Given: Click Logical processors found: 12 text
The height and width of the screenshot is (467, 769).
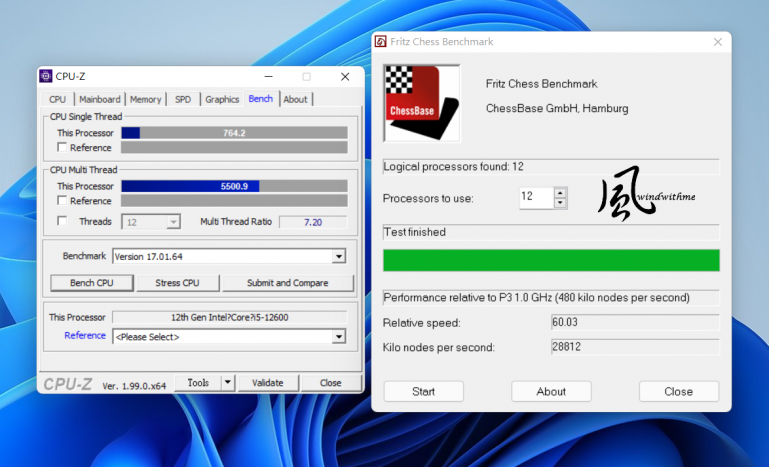Looking at the screenshot, I should coord(453,167).
